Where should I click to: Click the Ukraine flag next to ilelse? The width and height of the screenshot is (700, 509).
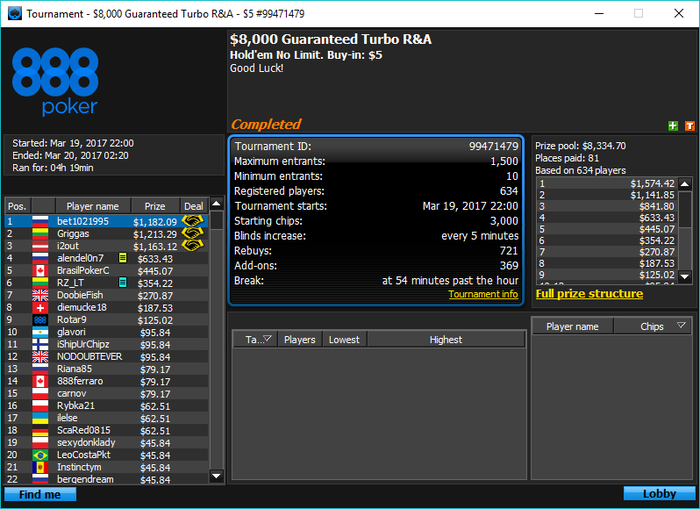[x=40, y=418]
